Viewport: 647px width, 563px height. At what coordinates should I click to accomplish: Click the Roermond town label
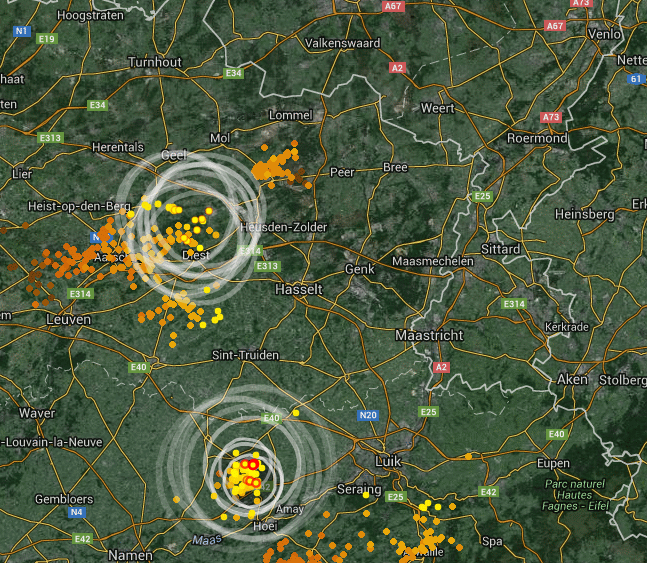tap(537, 138)
